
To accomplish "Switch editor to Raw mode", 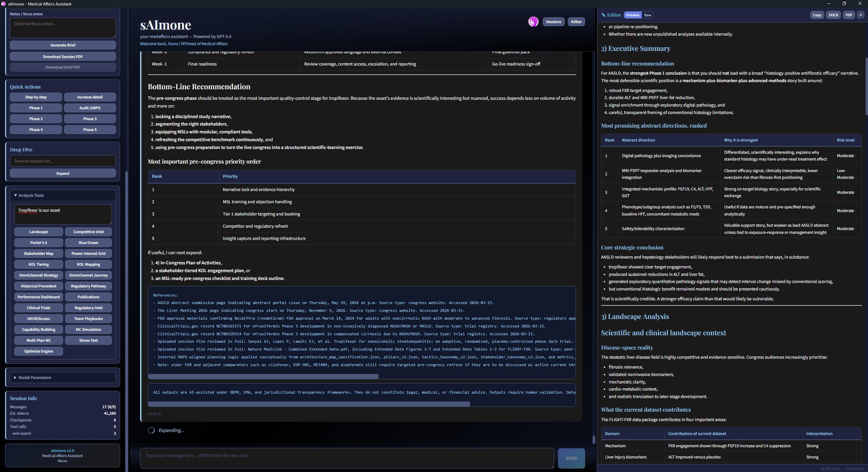I will coord(647,15).
